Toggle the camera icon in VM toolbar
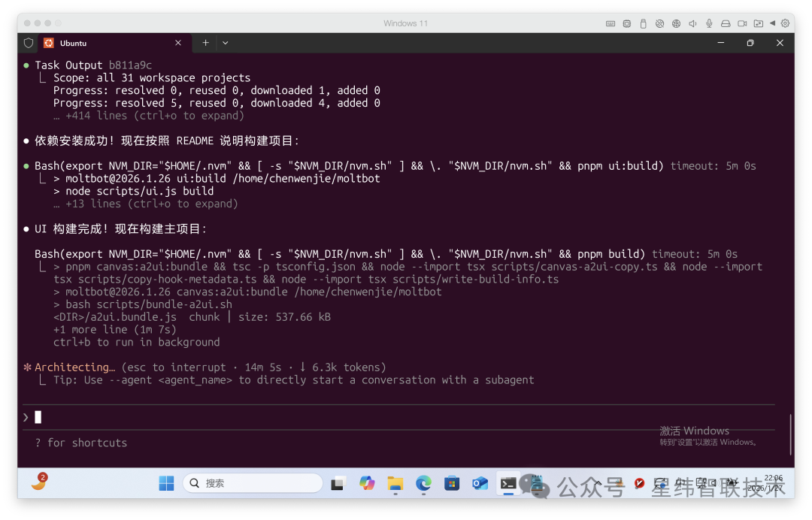Screen dimensions: 812x520 click(x=742, y=23)
